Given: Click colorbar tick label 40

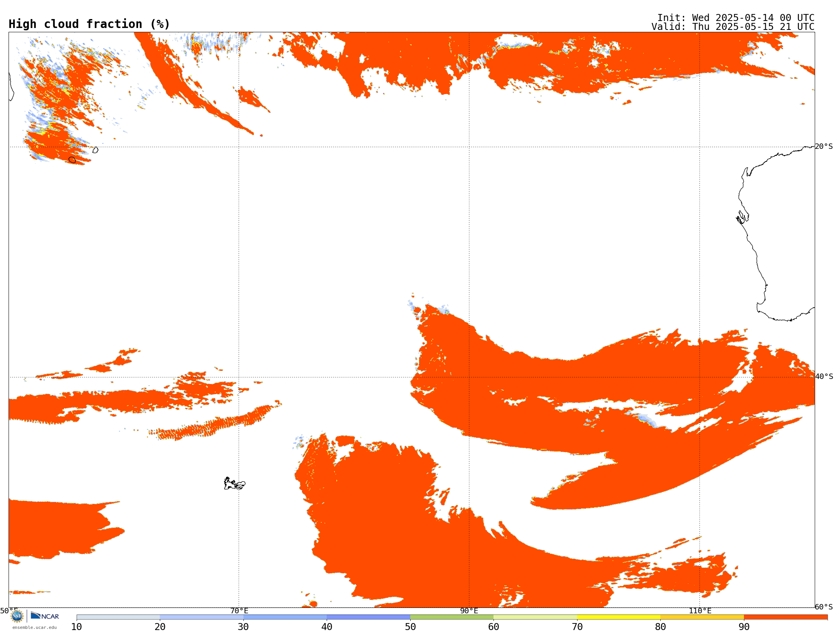Looking at the screenshot, I should (x=327, y=627).
